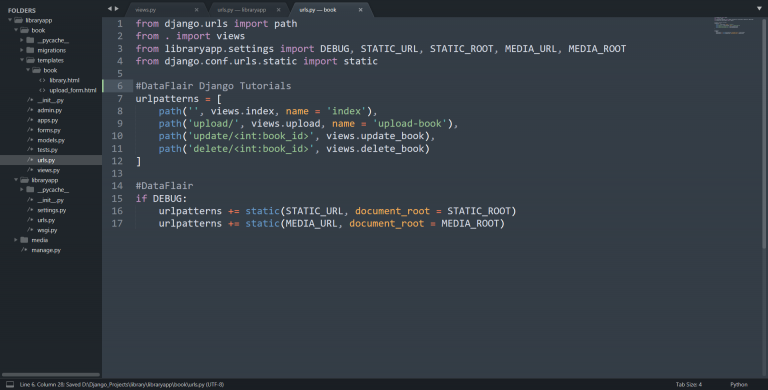The width and height of the screenshot is (768, 390).
Task: Close the urls.py — libraryapp tab
Action: point(278,10)
